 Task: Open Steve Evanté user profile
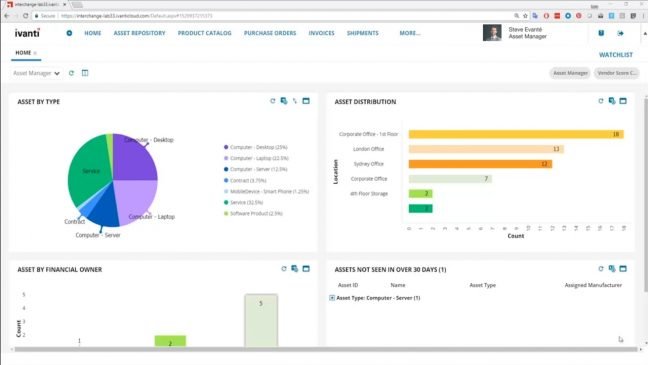(515, 33)
